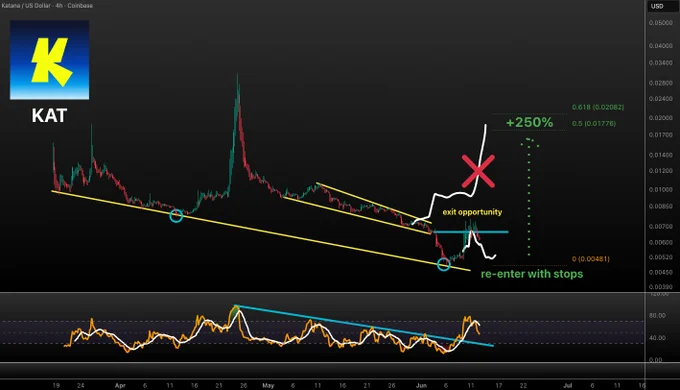Select the KAT logo image
Screen dimensions: 680x390
(x=49, y=60)
